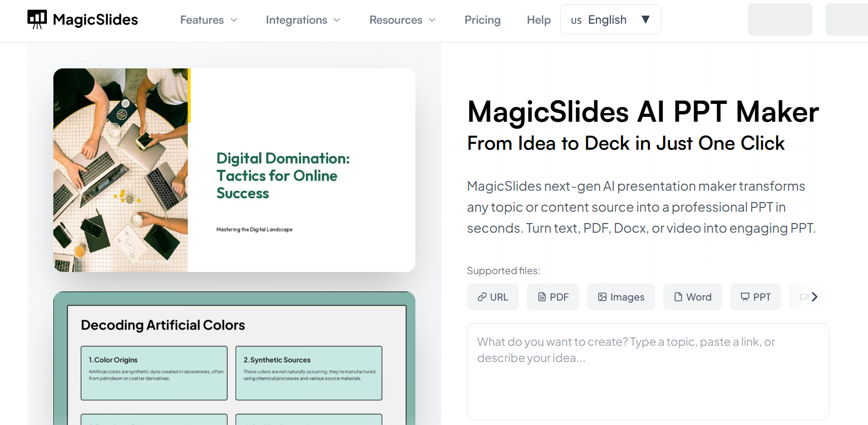
Task: Go to the Pricing page
Action: [482, 20]
